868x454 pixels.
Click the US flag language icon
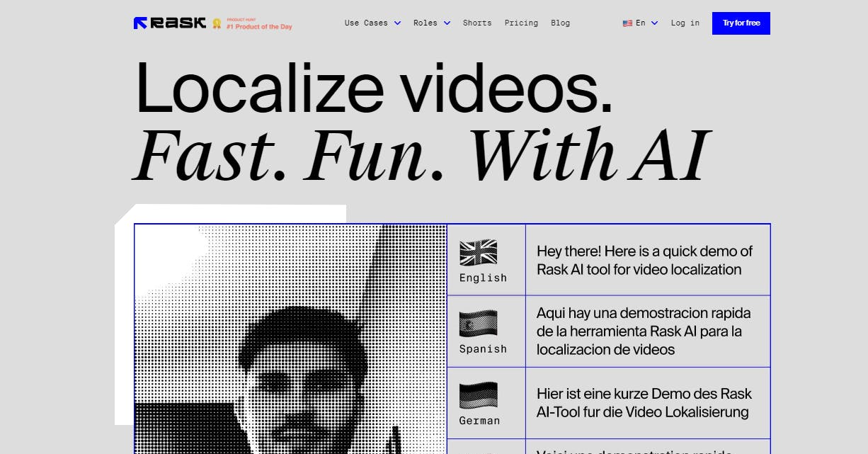point(627,23)
